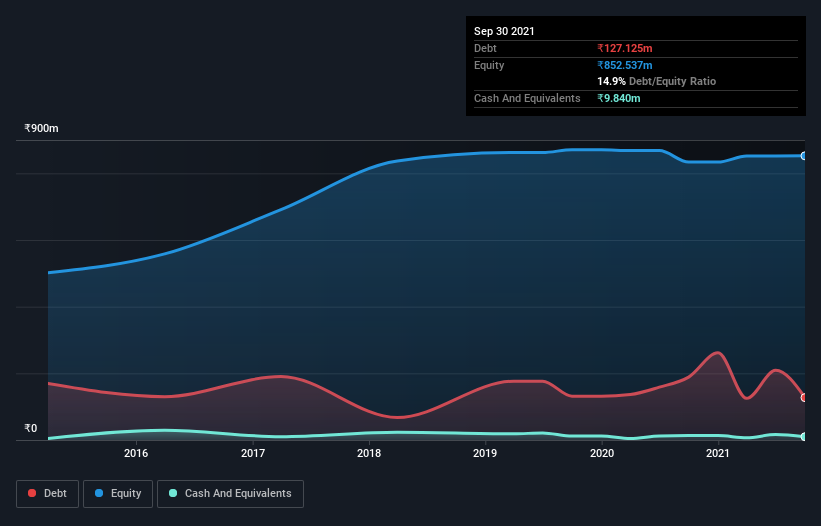Screen dimensions: 821x526
Task: Toggle the Equity legend button
Action: coord(118,494)
